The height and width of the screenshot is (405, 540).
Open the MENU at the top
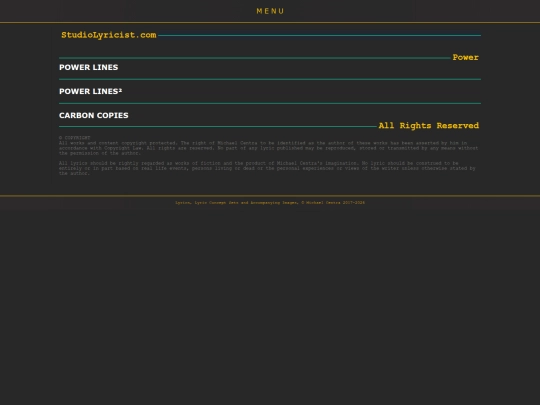pyautogui.click(x=270, y=11)
